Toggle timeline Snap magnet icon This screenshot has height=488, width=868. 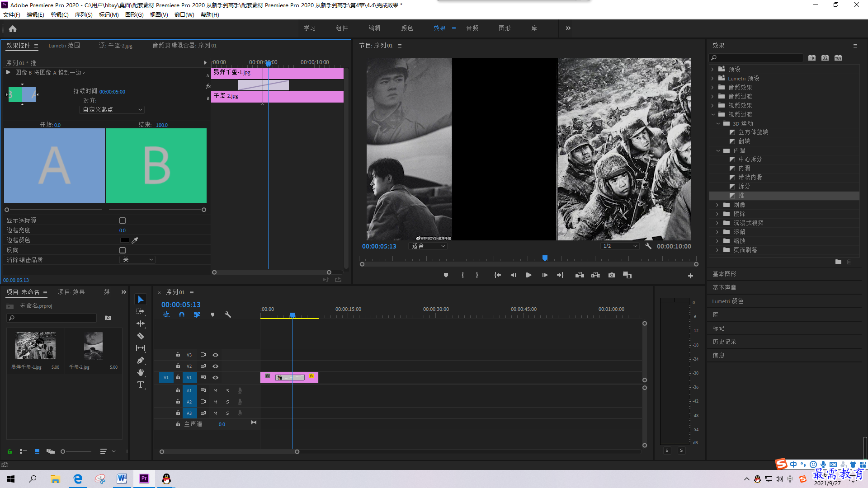point(181,314)
